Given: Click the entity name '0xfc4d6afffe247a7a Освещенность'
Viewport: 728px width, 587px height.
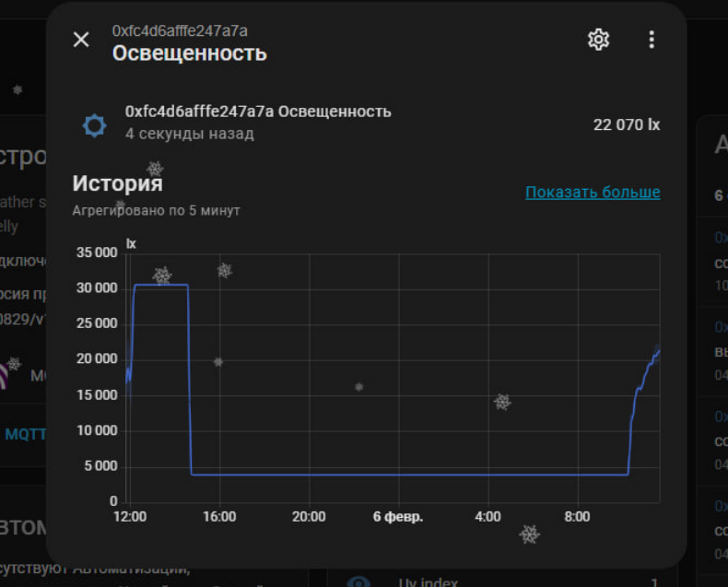Looking at the screenshot, I should pyautogui.click(x=258, y=112).
